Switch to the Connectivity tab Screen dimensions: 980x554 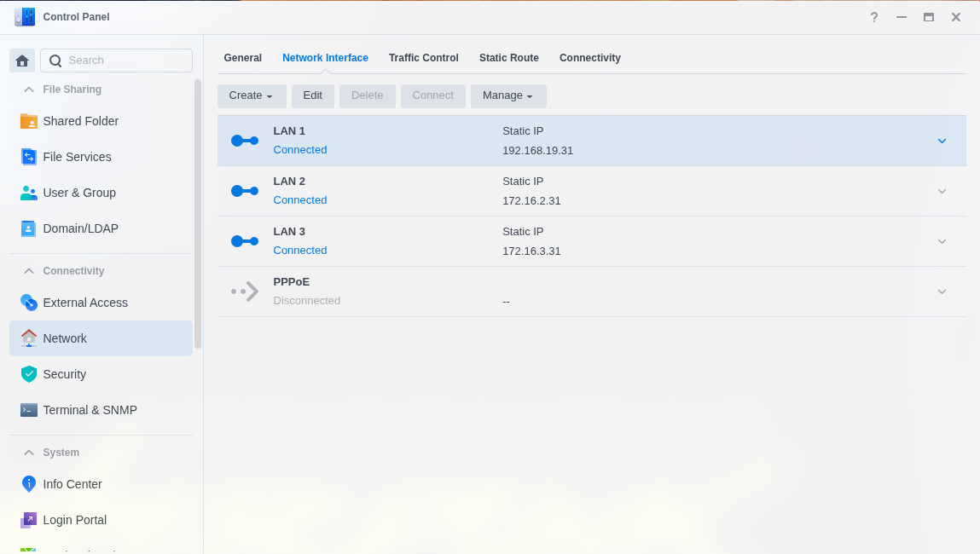pyautogui.click(x=590, y=58)
